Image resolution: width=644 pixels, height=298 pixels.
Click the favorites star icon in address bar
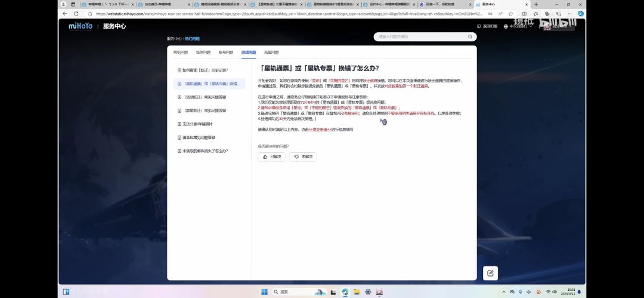(510, 14)
